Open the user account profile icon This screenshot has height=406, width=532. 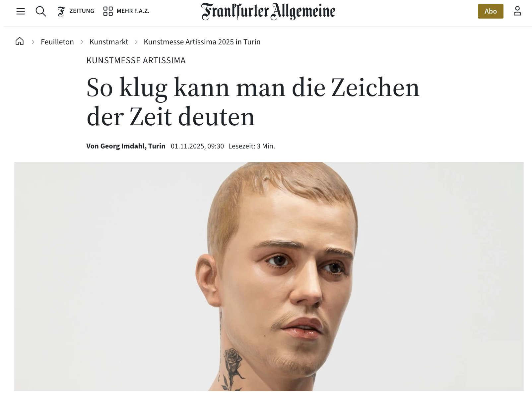point(517,11)
